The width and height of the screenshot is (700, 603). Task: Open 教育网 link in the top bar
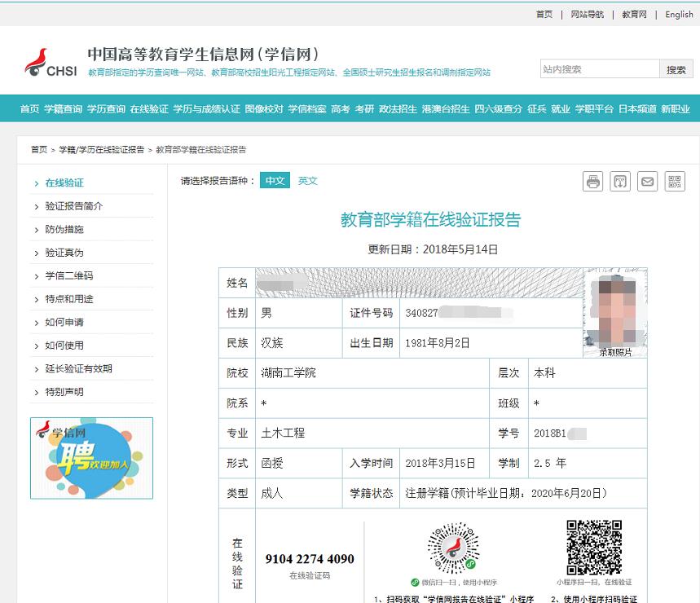point(634,15)
